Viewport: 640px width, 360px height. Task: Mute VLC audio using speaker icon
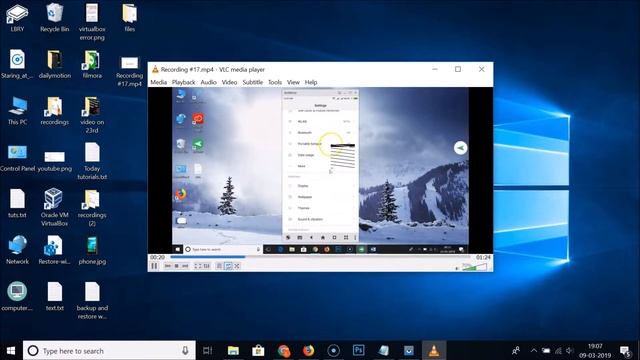(457, 268)
